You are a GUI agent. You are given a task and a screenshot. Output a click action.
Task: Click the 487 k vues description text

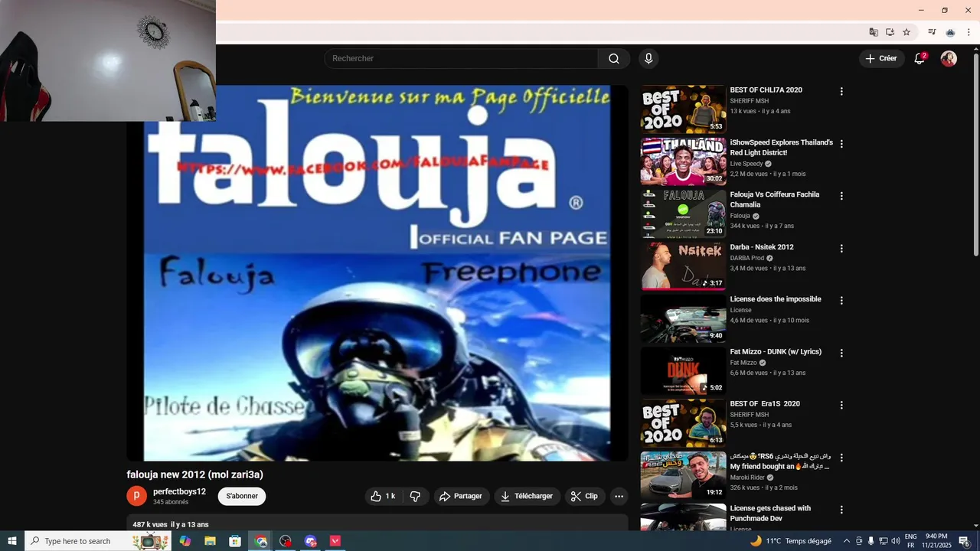pyautogui.click(x=171, y=525)
